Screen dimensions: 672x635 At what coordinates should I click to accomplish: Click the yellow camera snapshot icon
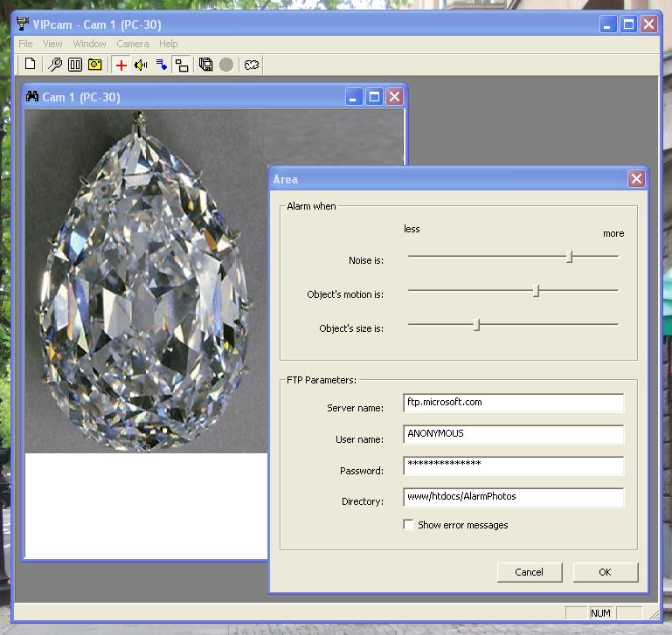pyautogui.click(x=95, y=65)
